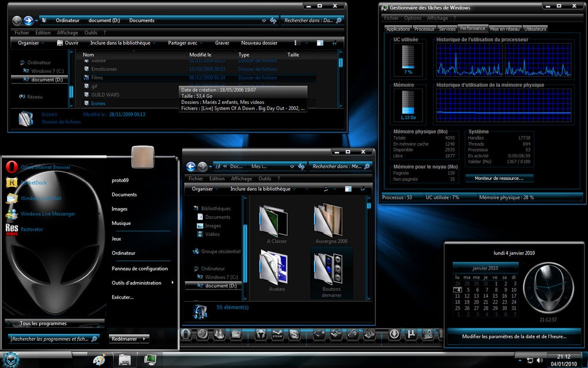Expand Inclure dans la bibliothèque in Documents window
This screenshot has width=588, height=368.
(x=123, y=43)
